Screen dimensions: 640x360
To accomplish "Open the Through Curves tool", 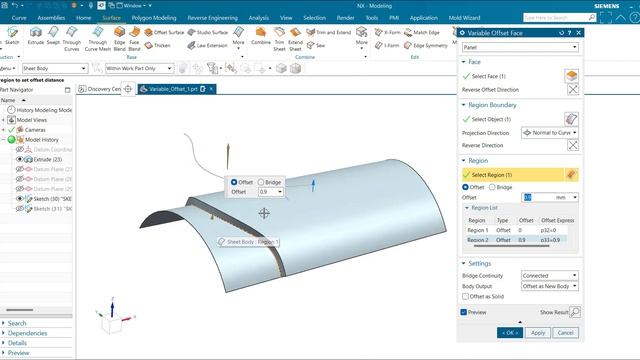I will (71, 39).
